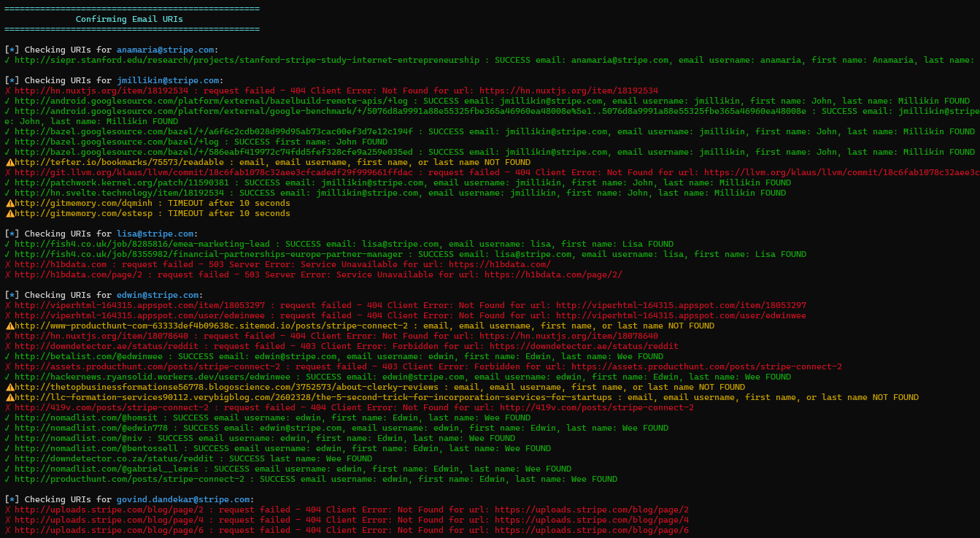
Task: Click viperhtml appspot item/18053297 URL
Action: click(139, 305)
